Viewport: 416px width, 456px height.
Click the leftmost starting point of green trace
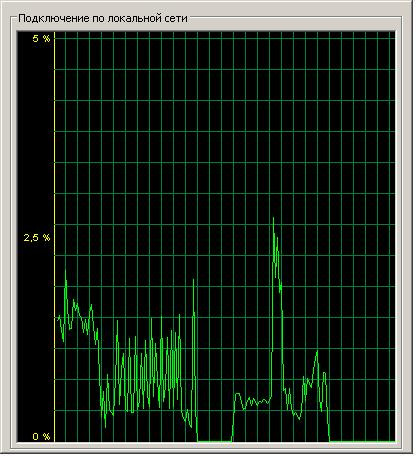pyautogui.click(x=57, y=320)
